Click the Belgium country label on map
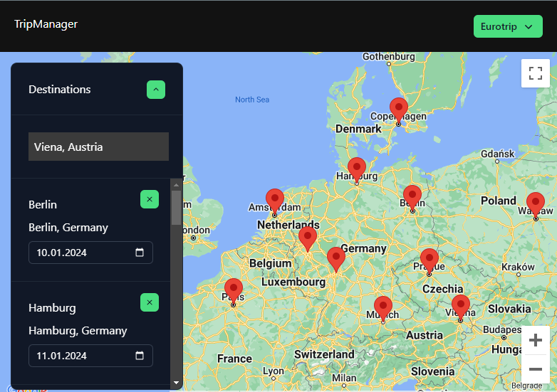The width and height of the screenshot is (557, 392). click(271, 263)
